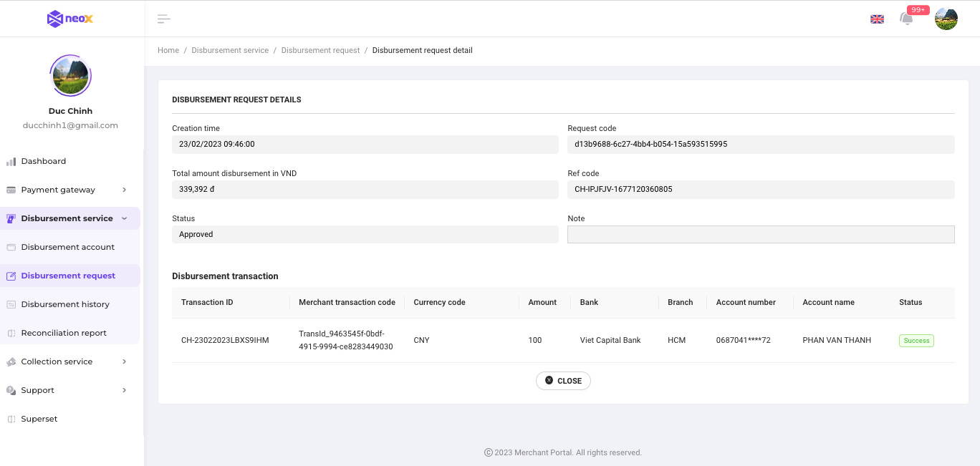Click the Reconciliation report icon

11,334
